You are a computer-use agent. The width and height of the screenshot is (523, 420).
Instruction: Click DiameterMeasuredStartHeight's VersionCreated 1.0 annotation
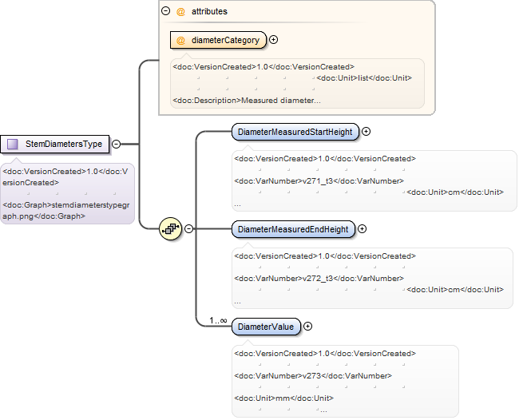[x=325, y=159]
